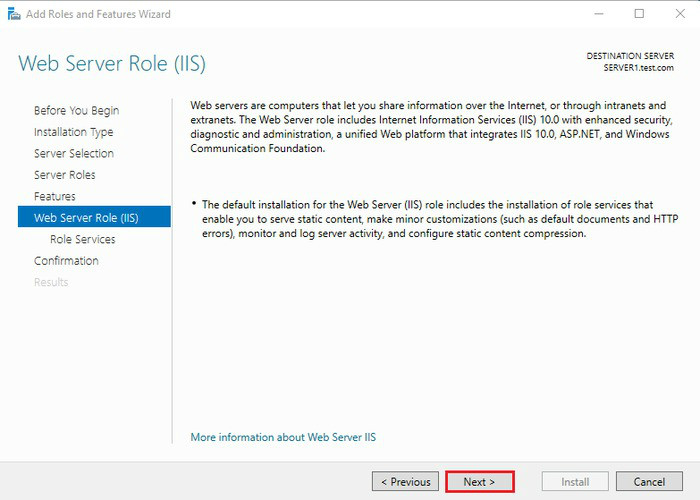Open More information about Web Server IIS
The image size is (700, 500).
point(283,437)
